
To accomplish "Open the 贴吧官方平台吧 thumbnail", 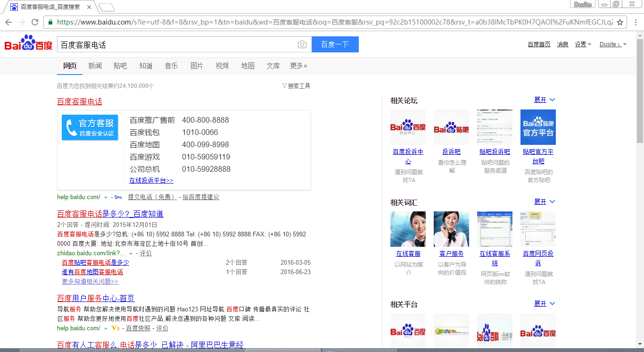I will tap(538, 127).
